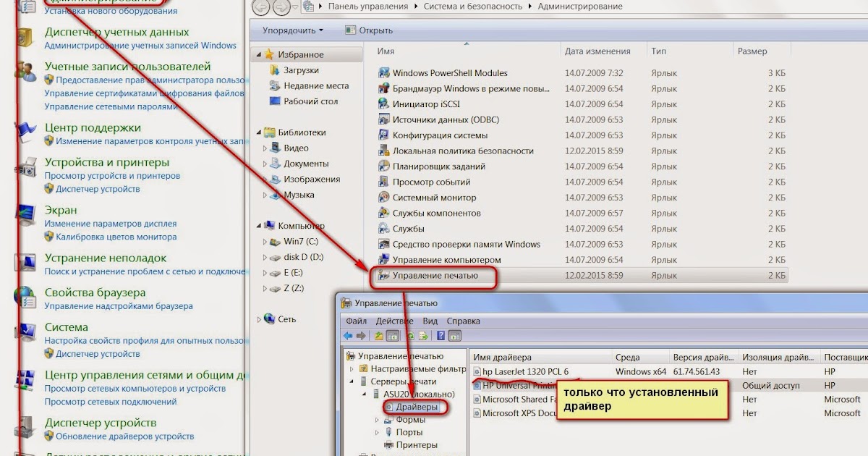
Task: Expand the Win7 (C:) drive node
Action: pos(265,242)
